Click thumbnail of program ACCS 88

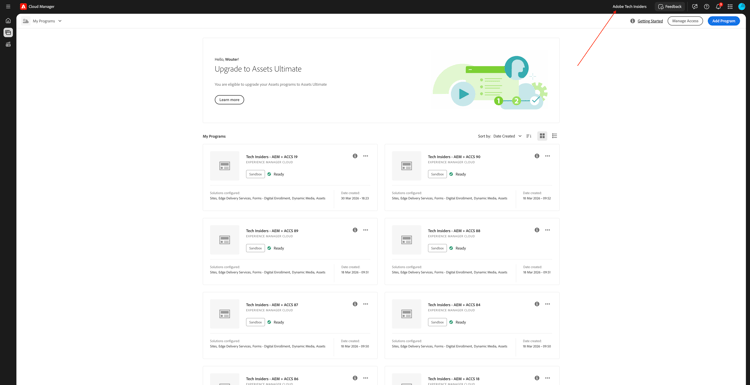(407, 240)
